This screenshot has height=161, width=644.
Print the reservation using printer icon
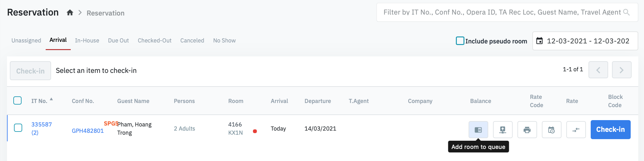[527, 130]
